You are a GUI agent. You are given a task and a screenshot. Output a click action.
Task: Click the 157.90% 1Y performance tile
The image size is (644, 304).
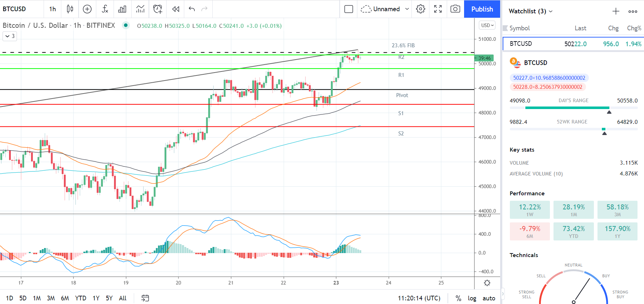617,231
